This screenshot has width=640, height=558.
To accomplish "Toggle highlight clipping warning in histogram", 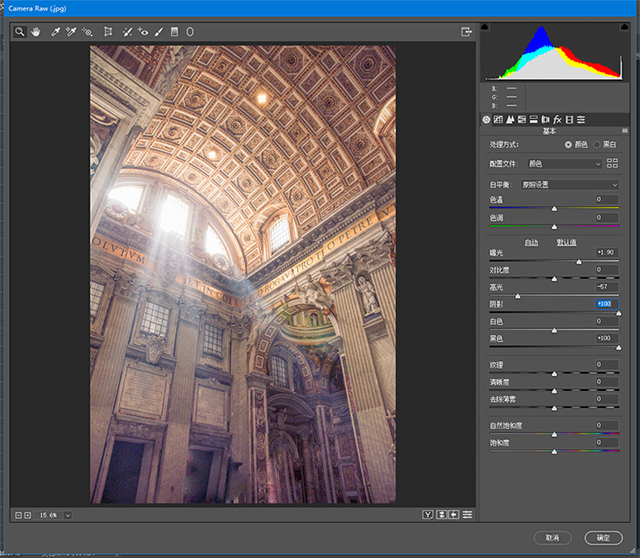I will (x=624, y=27).
